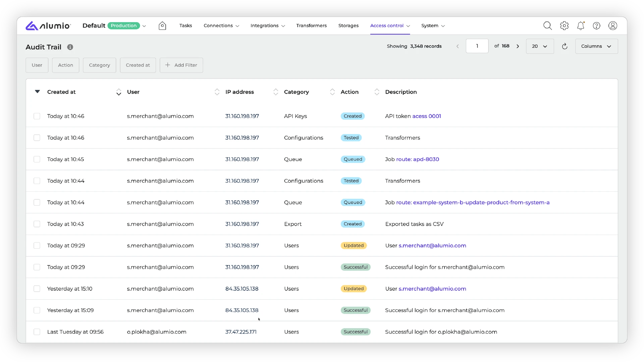Image resolution: width=644 pixels, height=362 pixels.
Task: Select the Today at 10:44 Configurations row
Action: 37,181
